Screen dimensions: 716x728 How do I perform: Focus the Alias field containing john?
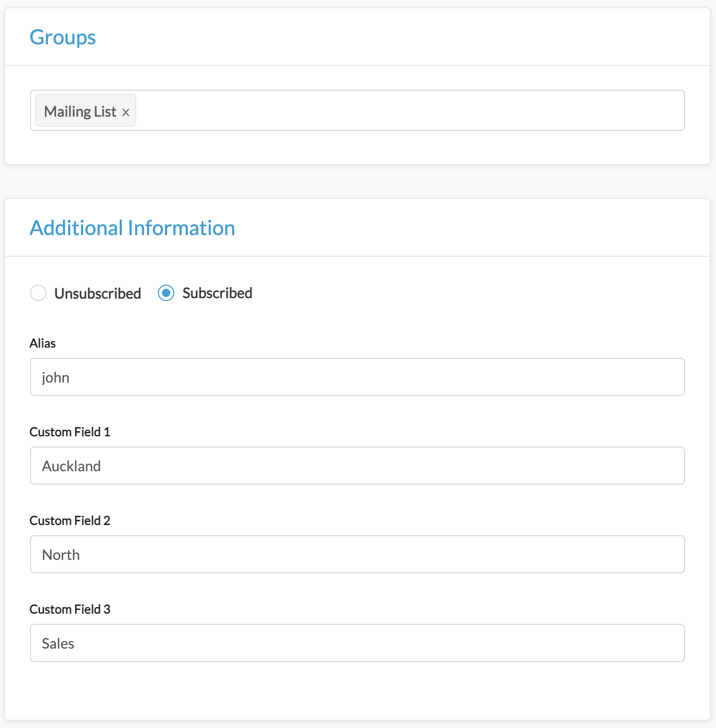tap(357, 377)
